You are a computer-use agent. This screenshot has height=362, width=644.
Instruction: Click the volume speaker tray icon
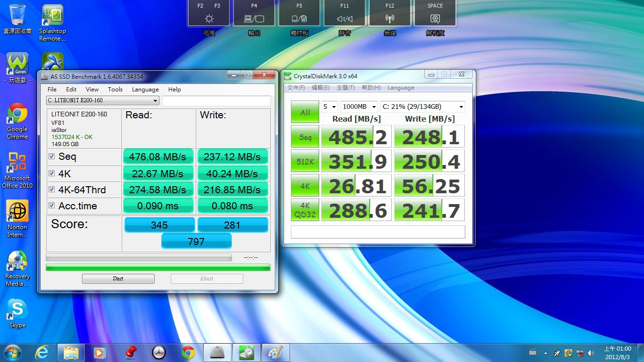coord(591,353)
